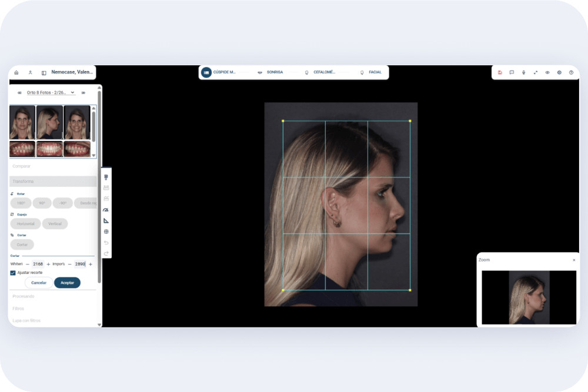The width and height of the screenshot is (588, 392).
Task: Click the bottom-left yellow crop handle
Action: click(283, 290)
